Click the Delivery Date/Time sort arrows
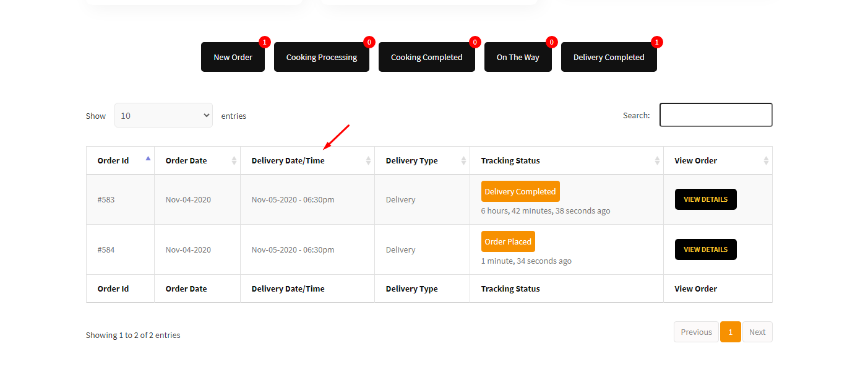868x377 pixels. pos(368,161)
